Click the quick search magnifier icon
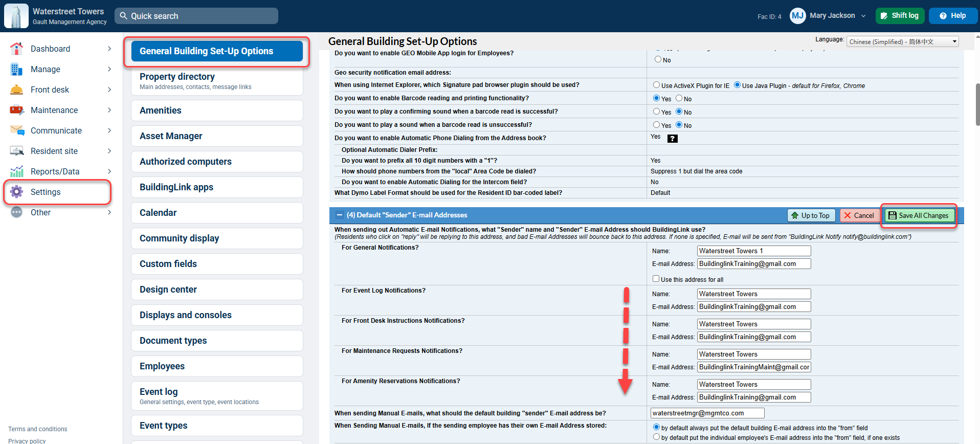The height and width of the screenshot is (444, 980). (x=123, y=16)
